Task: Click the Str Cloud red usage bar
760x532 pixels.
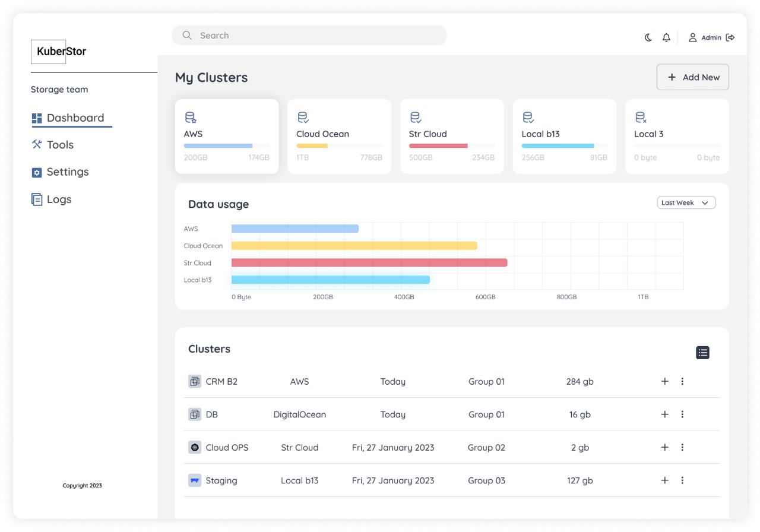Action: click(369, 262)
